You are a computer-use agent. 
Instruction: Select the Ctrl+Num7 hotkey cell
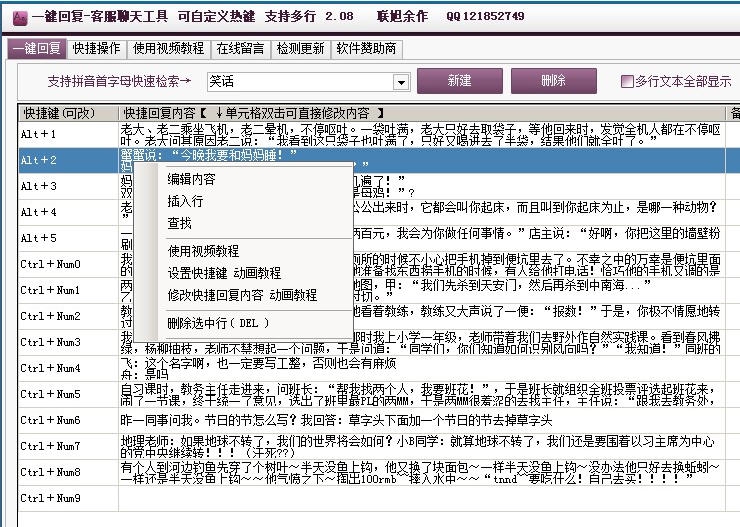tap(68, 446)
